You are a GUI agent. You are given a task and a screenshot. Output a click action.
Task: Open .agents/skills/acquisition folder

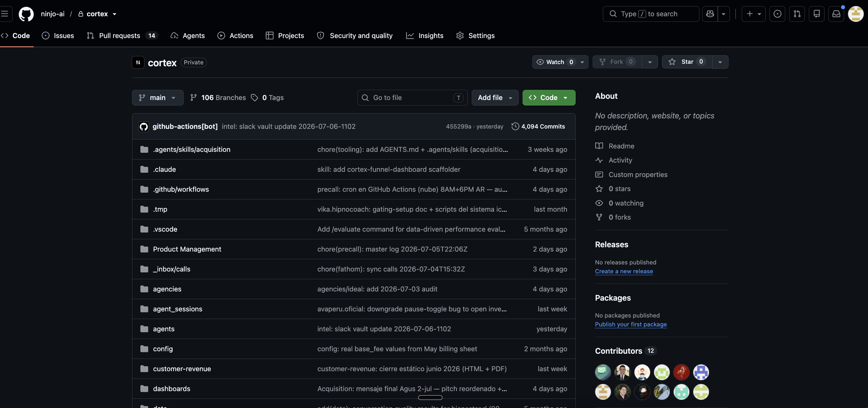tap(191, 149)
